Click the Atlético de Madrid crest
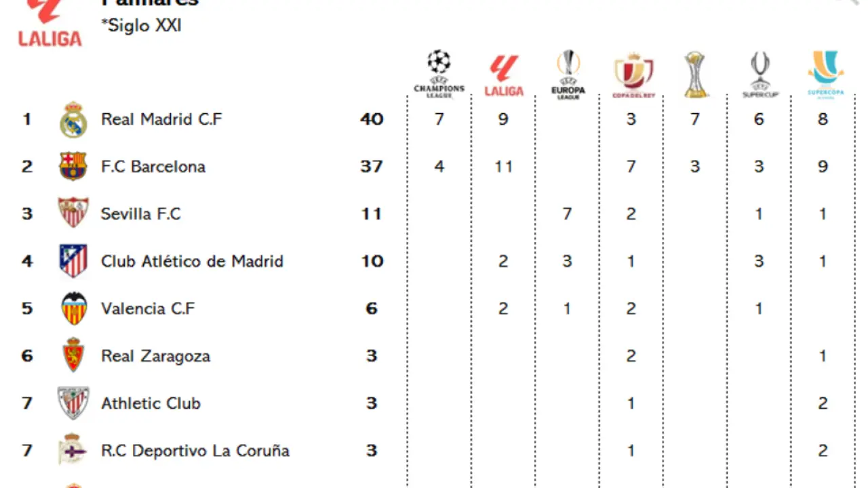Screen dimensions: 868x488 point(73,261)
